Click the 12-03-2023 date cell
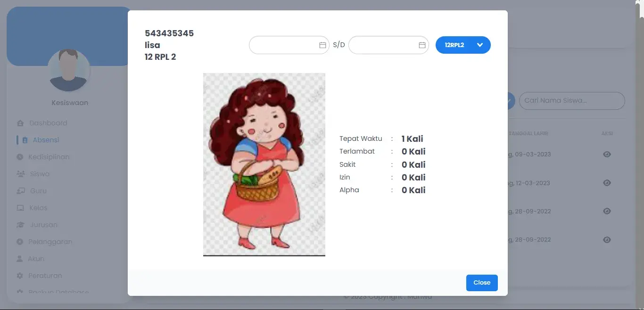This screenshot has height=310, width=644. [529, 183]
